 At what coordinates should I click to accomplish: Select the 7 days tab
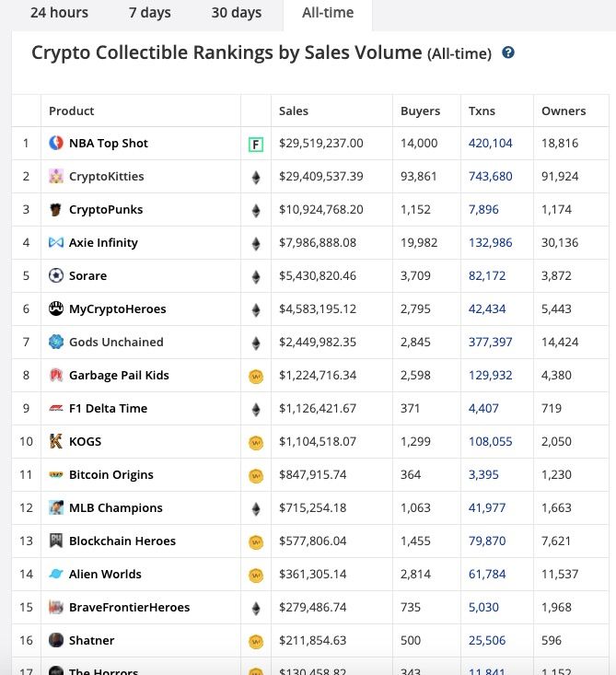[150, 13]
